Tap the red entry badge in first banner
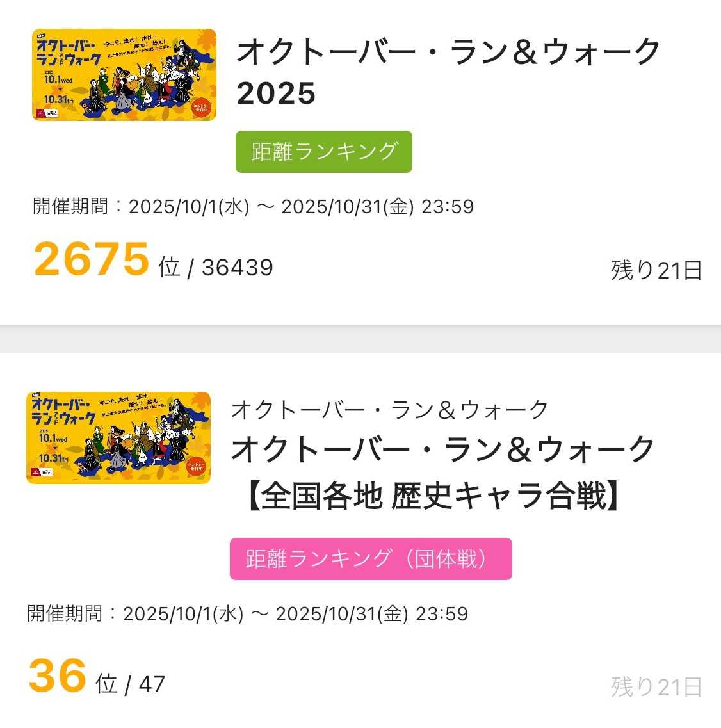The image size is (721, 728). pyautogui.click(x=200, y=107)
